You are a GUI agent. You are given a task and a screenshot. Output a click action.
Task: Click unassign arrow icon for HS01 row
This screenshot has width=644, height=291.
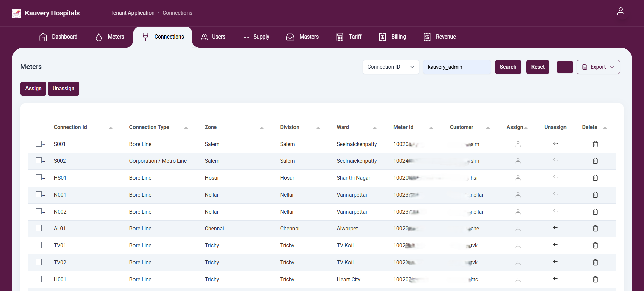click(x=555, y=178)
